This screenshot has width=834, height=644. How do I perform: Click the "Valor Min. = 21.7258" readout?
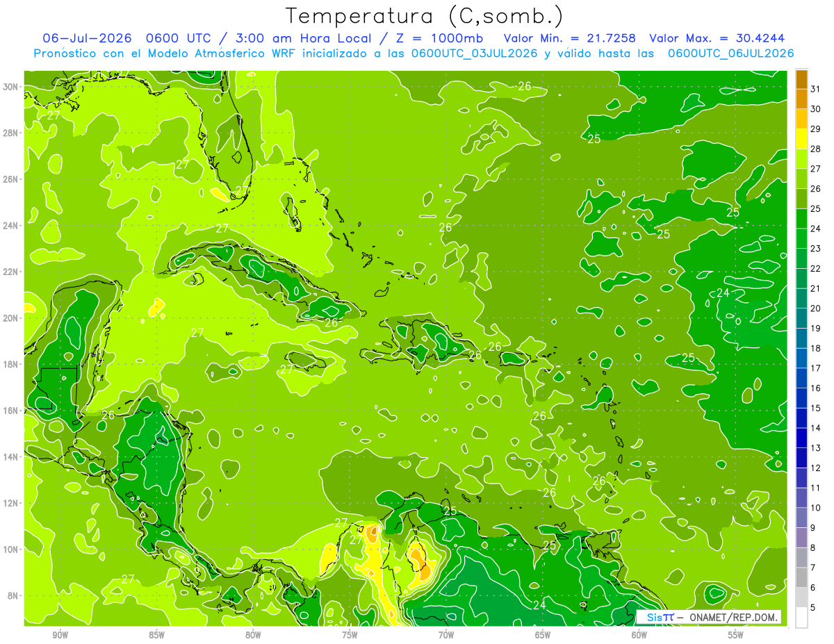coord(571,38)
